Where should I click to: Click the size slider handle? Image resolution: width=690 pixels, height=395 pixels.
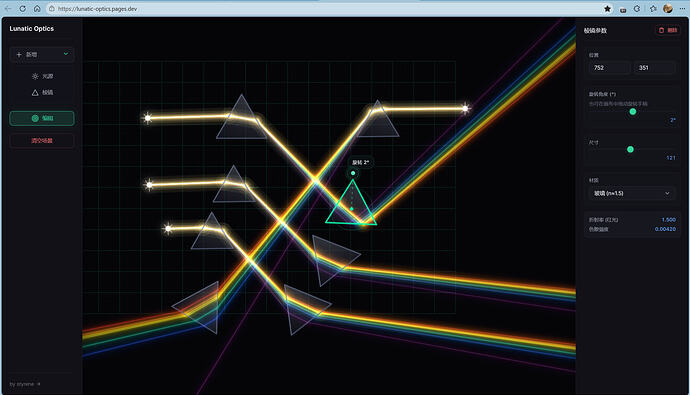[x=630, y=150]
